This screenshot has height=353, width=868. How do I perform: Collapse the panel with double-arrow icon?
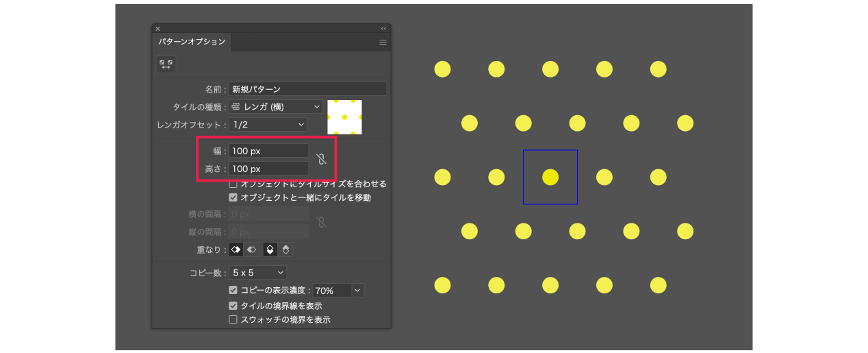383,29
